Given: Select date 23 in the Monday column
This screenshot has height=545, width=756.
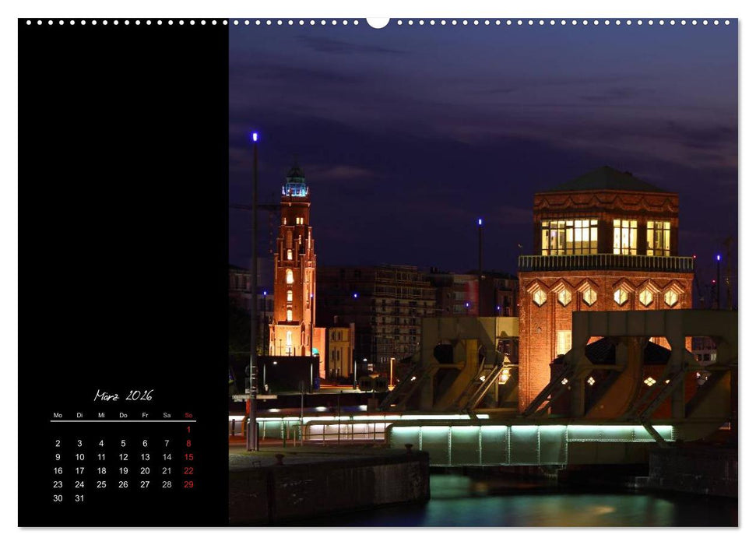Looking at the screenshot, I should 57,484.
